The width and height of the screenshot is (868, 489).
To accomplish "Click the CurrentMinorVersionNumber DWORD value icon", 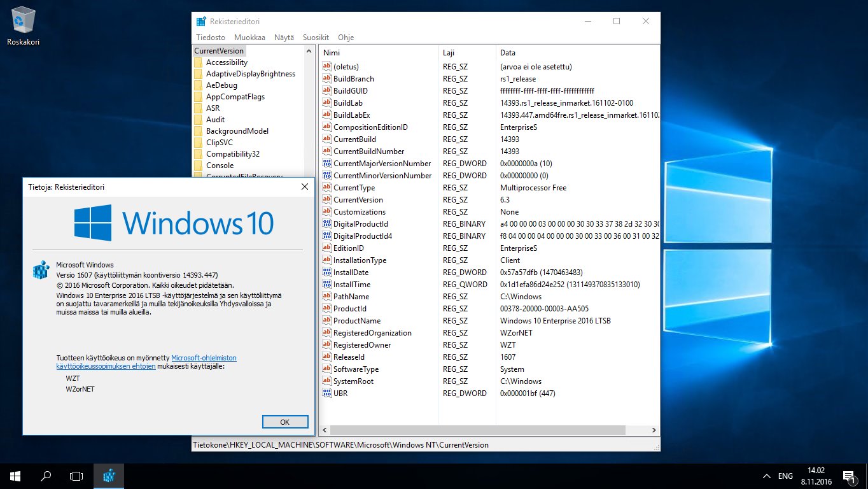I will point(327,176).
